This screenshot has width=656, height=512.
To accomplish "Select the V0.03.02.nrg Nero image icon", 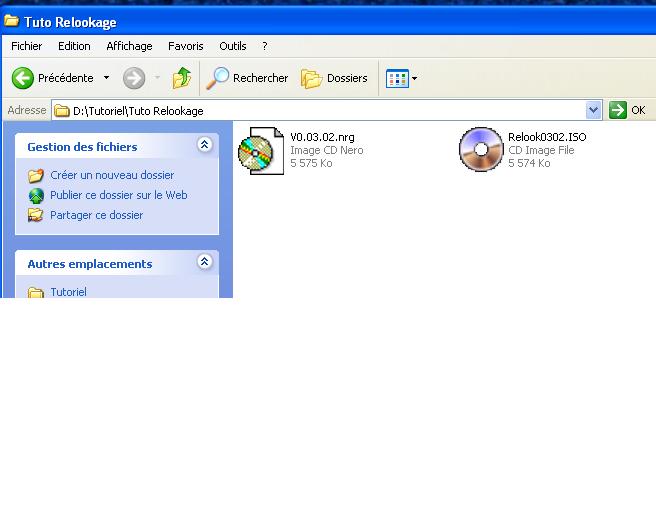I will (261, 151).
